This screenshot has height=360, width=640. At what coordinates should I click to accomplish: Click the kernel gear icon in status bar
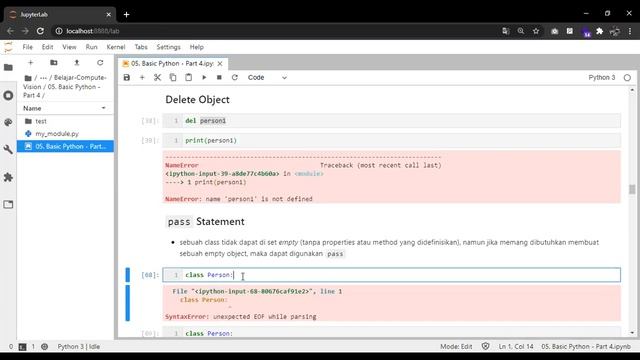(x=44, y=347)
